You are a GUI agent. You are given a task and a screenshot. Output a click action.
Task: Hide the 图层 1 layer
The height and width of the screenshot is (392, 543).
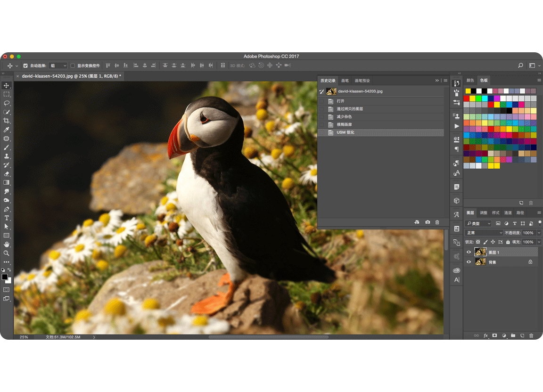pyautogui.click(x=469, y=253)
